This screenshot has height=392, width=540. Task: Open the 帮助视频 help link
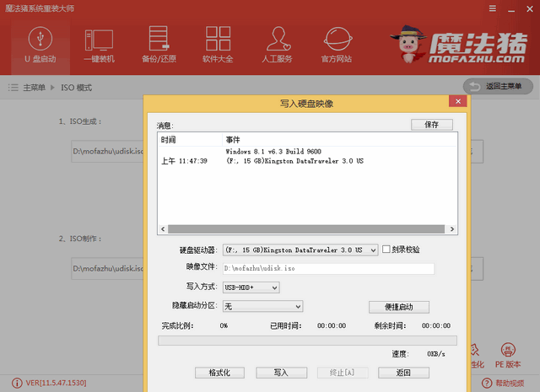click(x=508, y=384)
